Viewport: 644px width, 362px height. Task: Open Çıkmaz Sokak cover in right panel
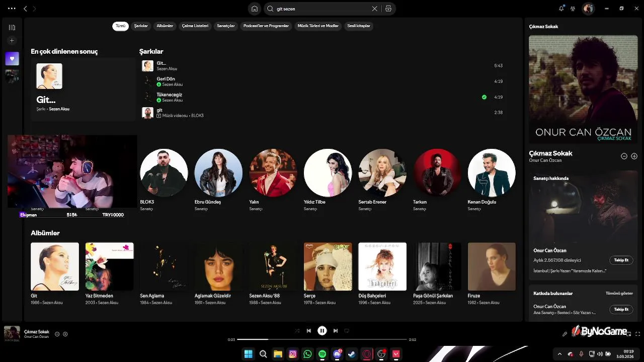tap(583, 89)
